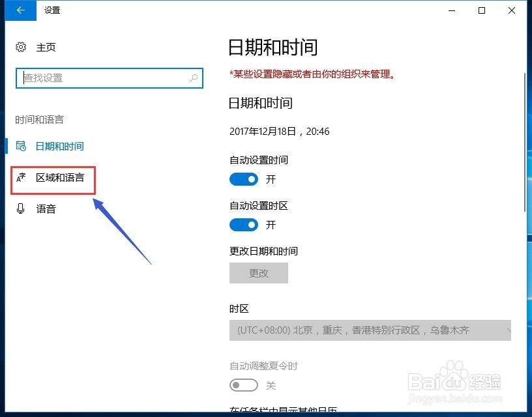Screen dimensions: 532x417
Task: Open the 区域和语言 section
Action: 59,177
